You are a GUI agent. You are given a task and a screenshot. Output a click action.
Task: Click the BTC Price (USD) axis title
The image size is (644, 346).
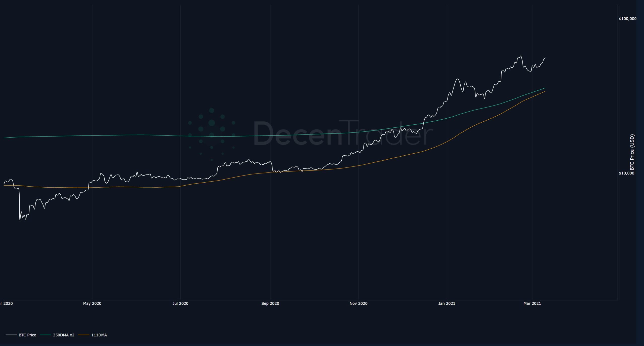pos(632,152)
